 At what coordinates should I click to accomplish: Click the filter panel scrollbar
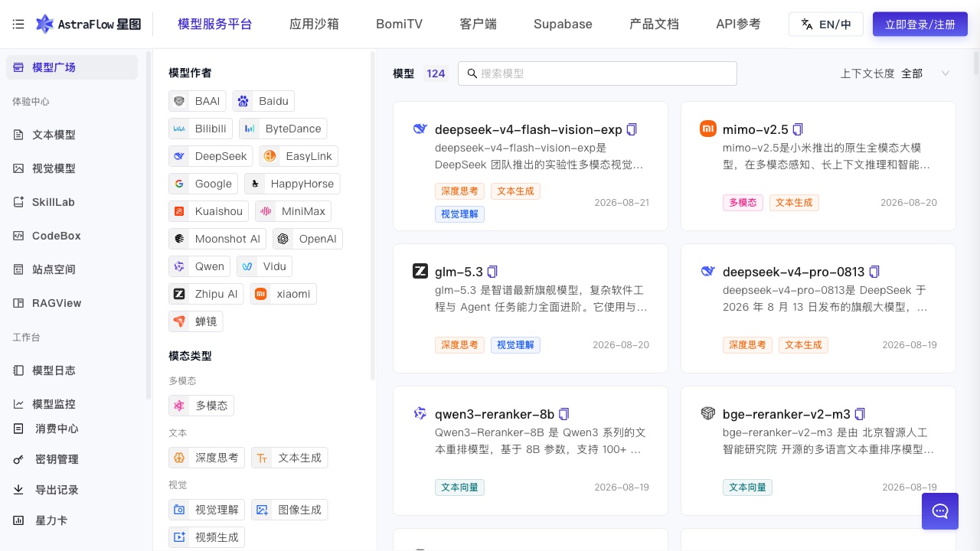(x=373, y=216)
